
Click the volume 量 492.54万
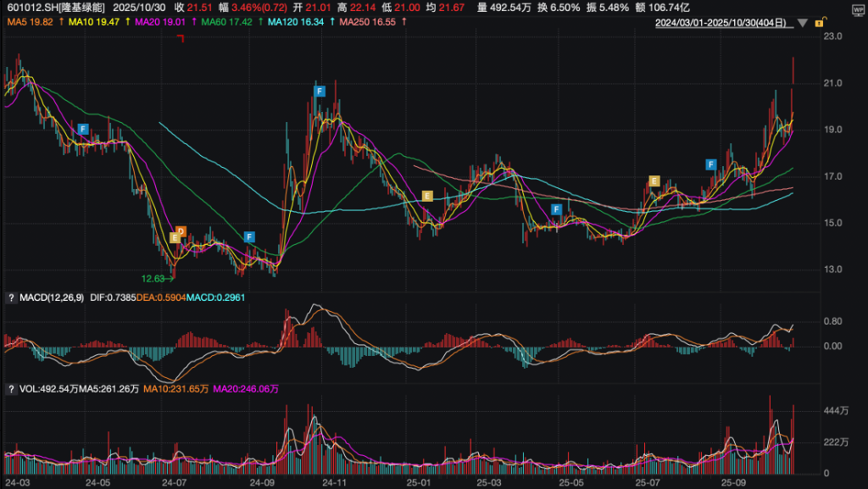tap(504, 8)
